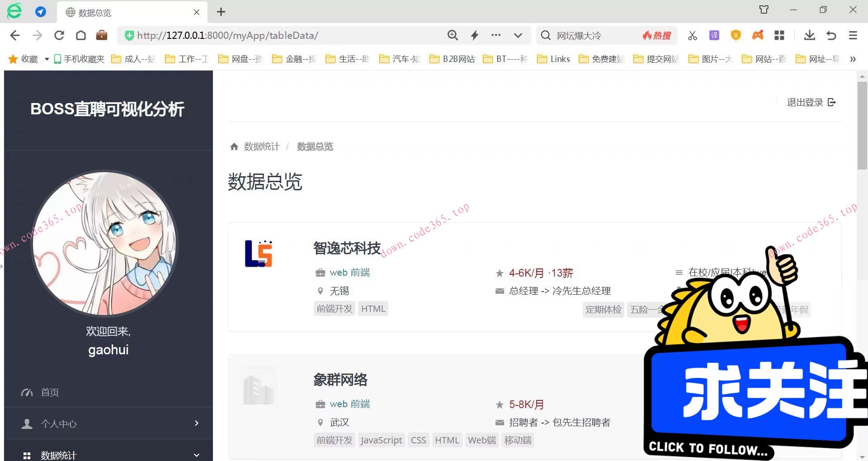Viewport: 868px width, 461px height.
Task: Open the apps grid icon in toolbar
Action: pos(779,35)
